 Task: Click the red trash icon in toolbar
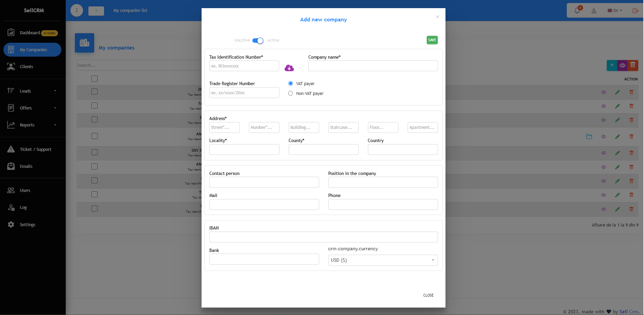[632, 65]
